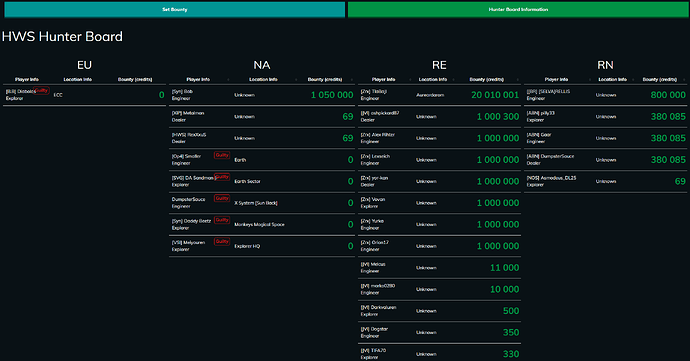Select the [IVI] oshpickard87 player entry

pyautogui.click(x=380, y=116)
